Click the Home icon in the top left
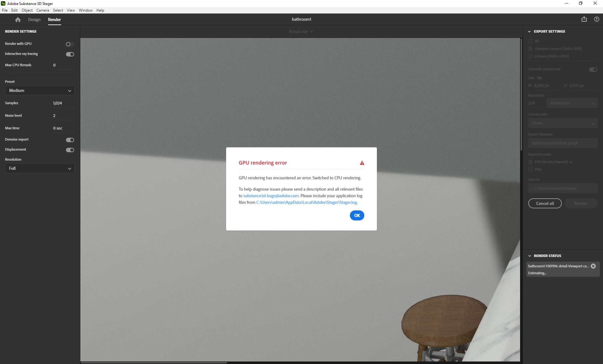 coord(17,19)
